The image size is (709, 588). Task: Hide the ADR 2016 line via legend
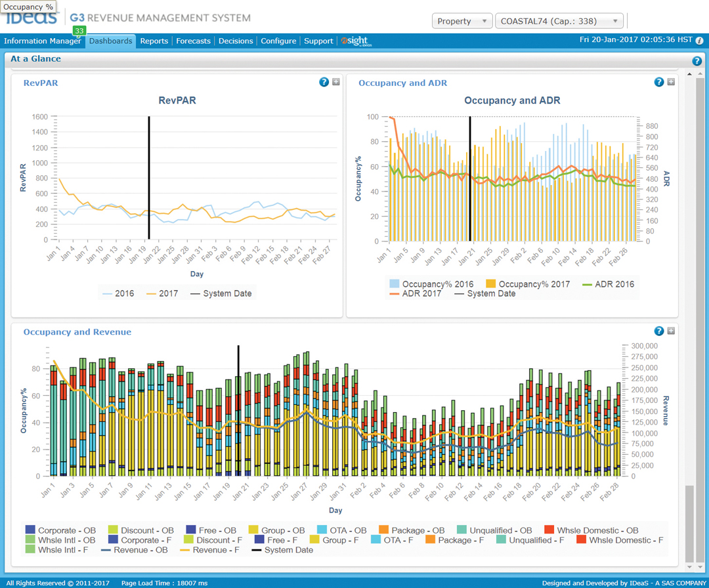pyautogui.click(x=608, y=284)
